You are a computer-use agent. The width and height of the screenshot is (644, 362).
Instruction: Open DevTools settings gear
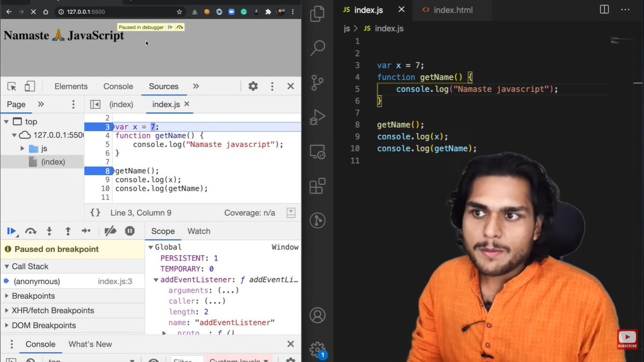253,86
